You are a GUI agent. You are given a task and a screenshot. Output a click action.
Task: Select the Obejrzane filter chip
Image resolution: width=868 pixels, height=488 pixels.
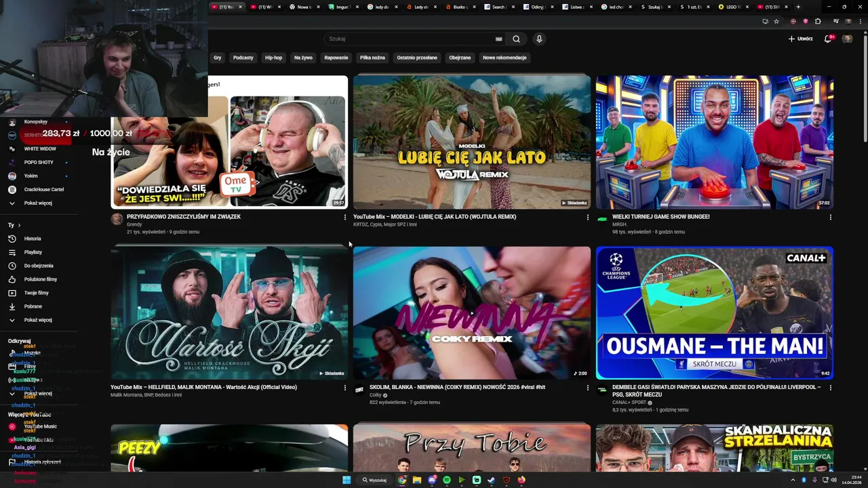pyautogui.click(x=460, y=58)
